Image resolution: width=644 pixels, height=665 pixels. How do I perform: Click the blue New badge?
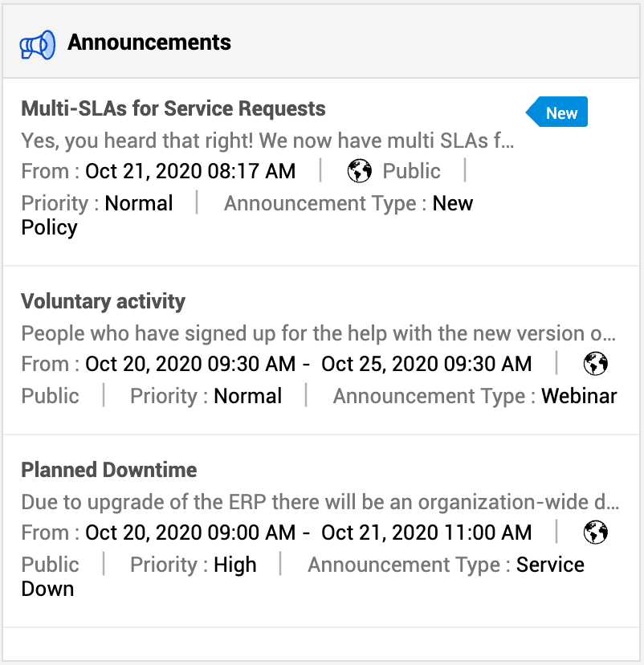coord(559,113)
